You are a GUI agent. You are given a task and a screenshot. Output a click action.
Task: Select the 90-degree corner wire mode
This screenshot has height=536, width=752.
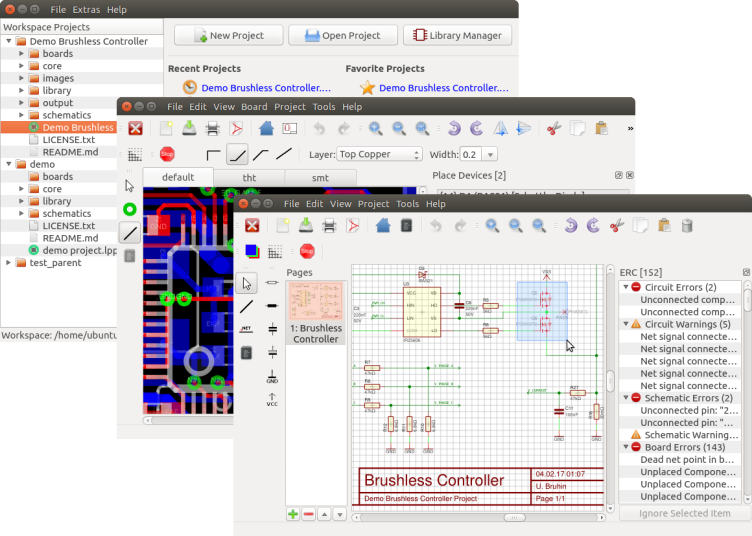click(x=213, y=155)
